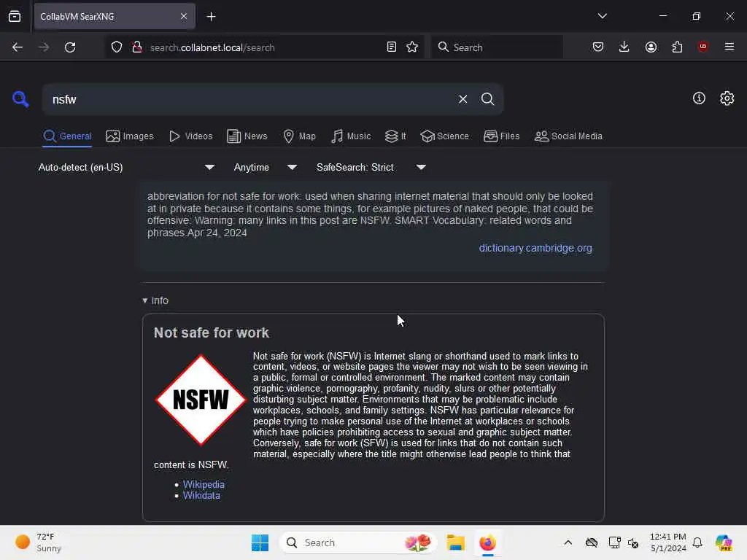
Task: Open Firefox hamburger application menu
Action: [x=729, y=47]
